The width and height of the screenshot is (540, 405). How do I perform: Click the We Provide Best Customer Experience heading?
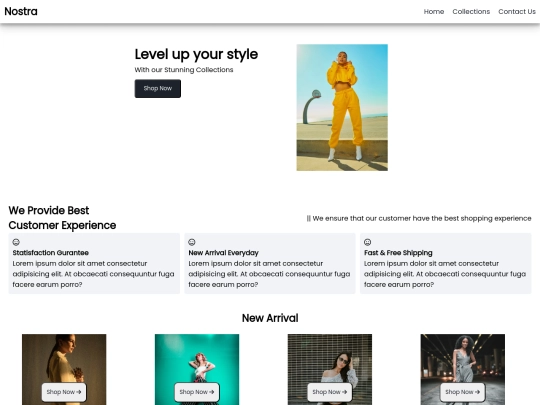pos(62,218)
